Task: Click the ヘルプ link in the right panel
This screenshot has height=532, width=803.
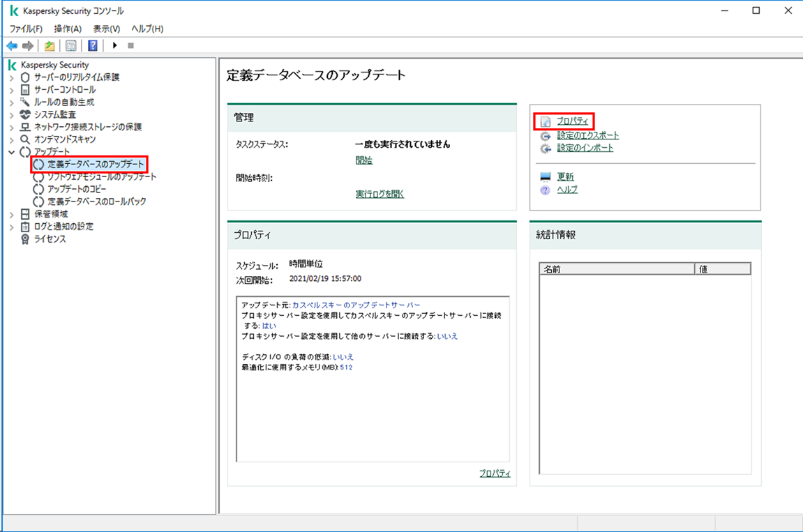Action: pyautogui.click(x=567, y=190)
